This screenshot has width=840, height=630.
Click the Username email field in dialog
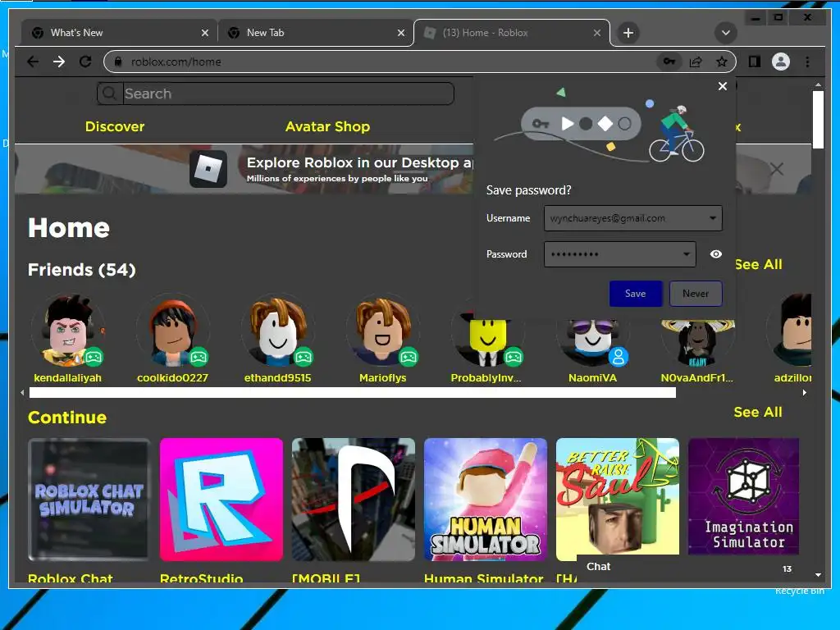(x=633, y=218)
